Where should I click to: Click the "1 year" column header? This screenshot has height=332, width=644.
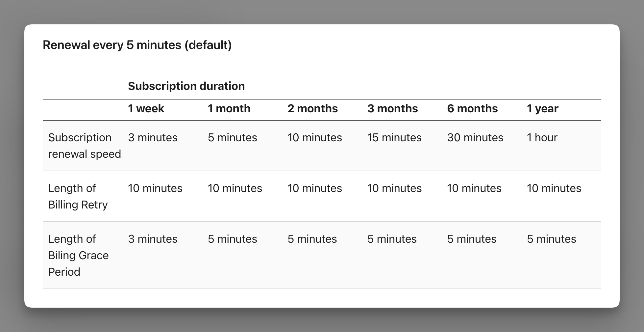[x=542, y=109]
